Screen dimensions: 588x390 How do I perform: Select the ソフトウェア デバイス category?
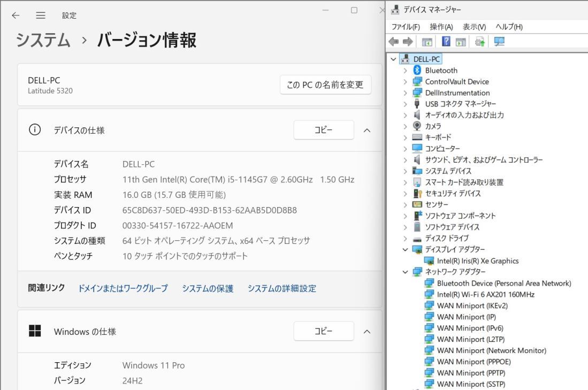tap(452, 227)
